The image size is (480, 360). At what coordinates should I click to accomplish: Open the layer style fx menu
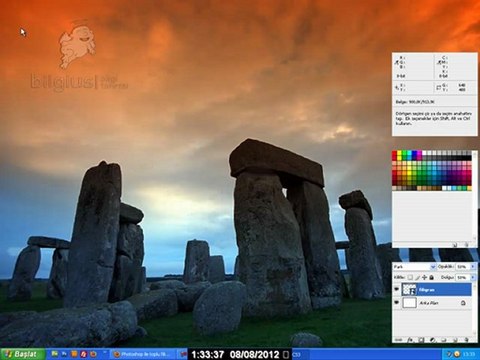pyautogui.click(x=410, y=340)
